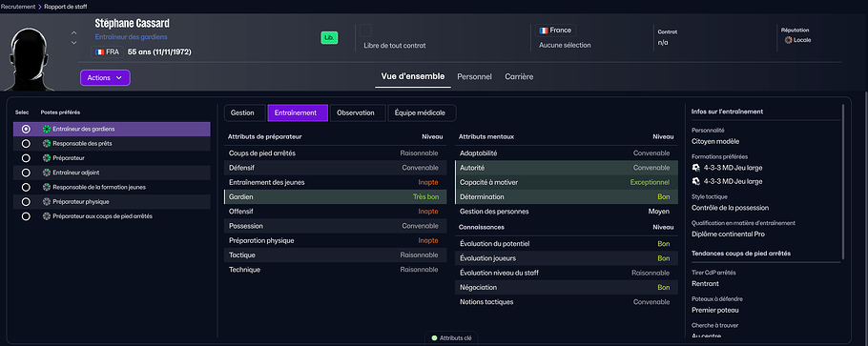
Task: Click the Entraînement des jeunes attribute row
Action: coord(336,182)
